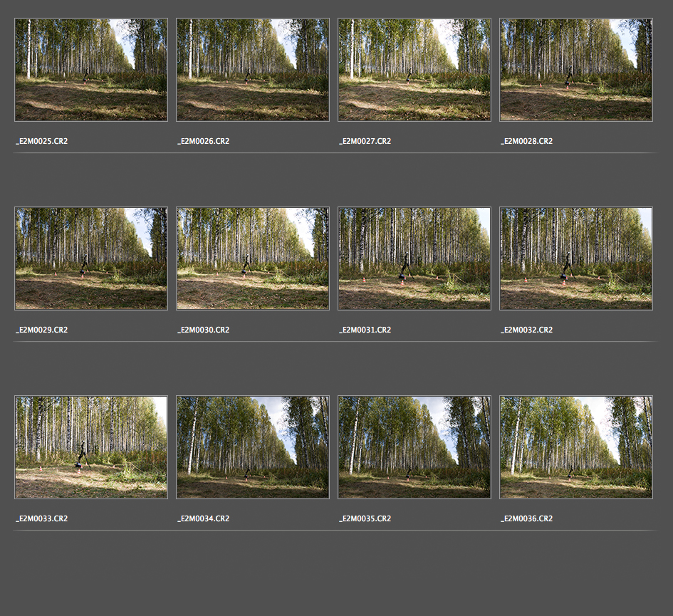
Task: Choose the _E2M0035.CR2 thumbnail image
Action: pos(414,447)
